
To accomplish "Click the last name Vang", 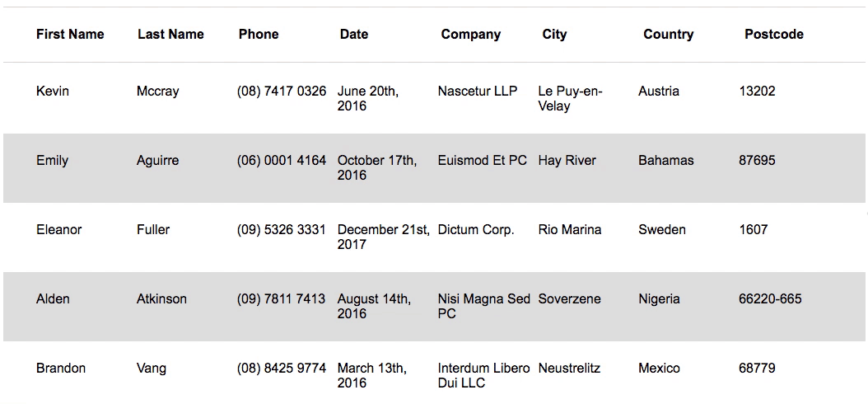I will tap(152, 369).
